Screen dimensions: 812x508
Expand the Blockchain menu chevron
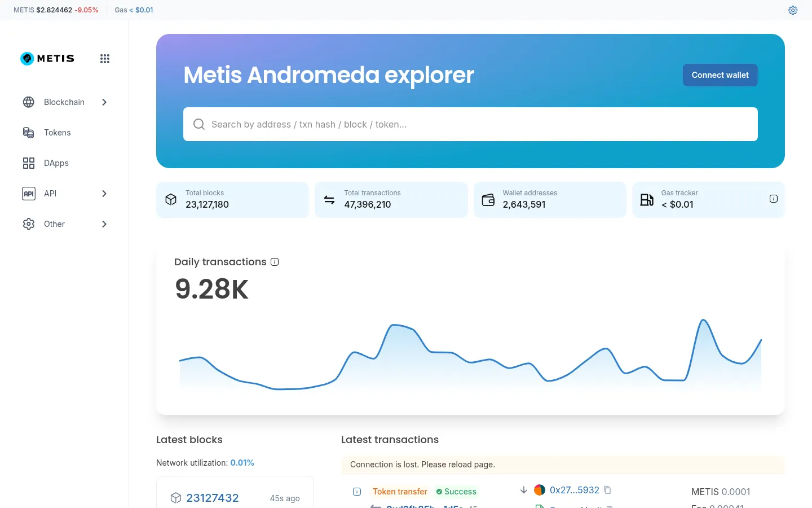[x=104, y=102]
